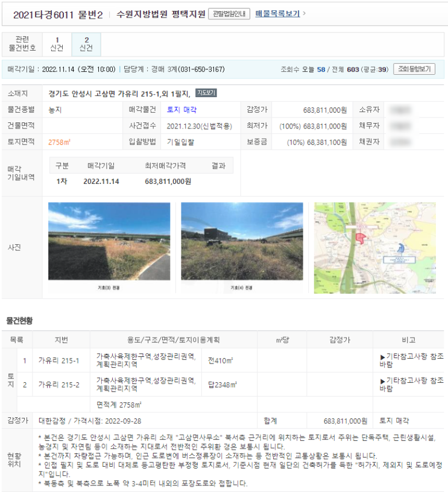This screenshot has width=448, height=492.
Task: Click the 농지 property type value
Action: (x=55, y=110)
